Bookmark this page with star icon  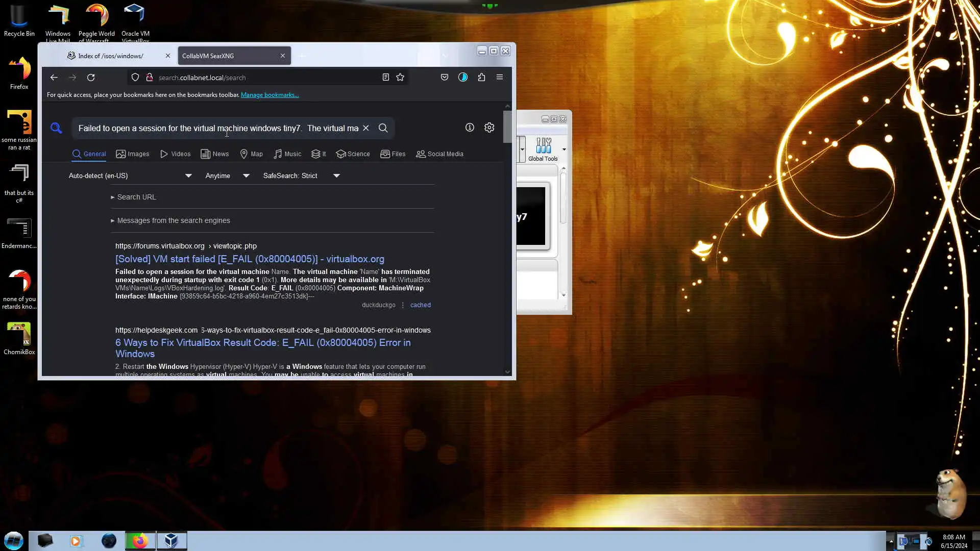coord(400,78)
